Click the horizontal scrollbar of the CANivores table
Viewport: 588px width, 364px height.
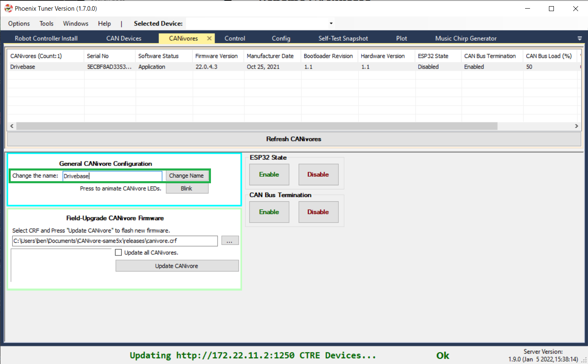tap(257, 126)
